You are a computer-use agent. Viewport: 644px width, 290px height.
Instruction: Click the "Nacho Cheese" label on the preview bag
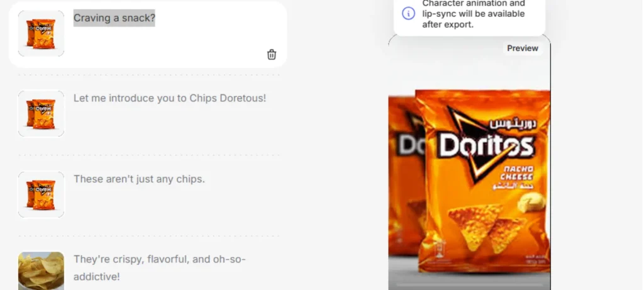pyautogui.click(x=518, y=173)
